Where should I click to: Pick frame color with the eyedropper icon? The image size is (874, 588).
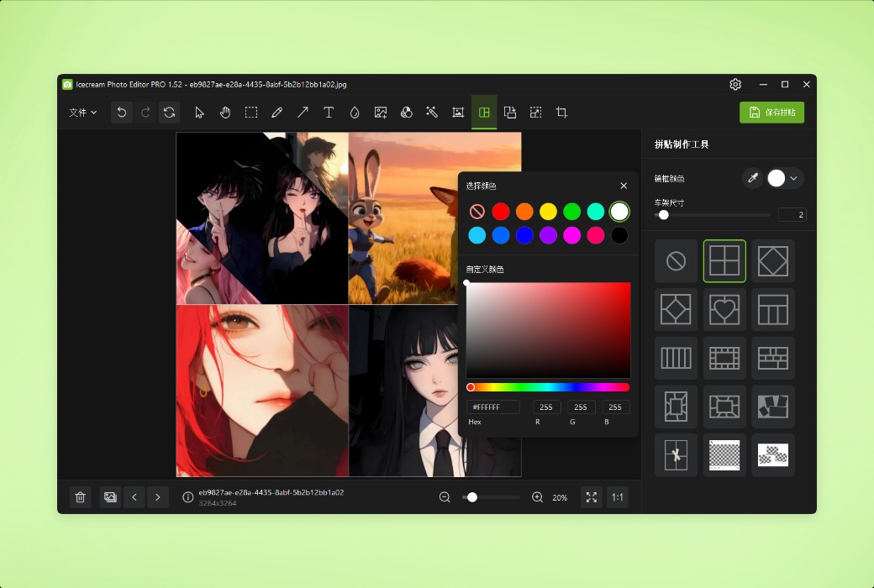[x=753, y=178]
